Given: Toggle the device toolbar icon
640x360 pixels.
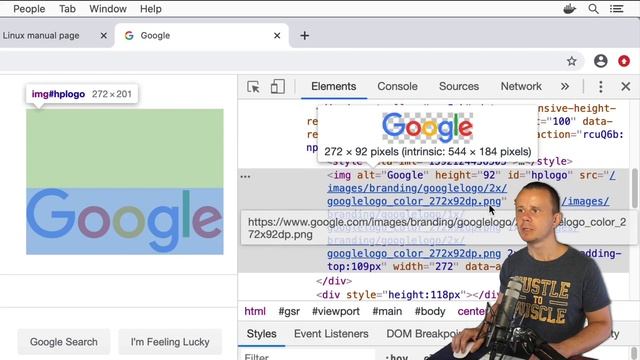Looking at the screenshot, I should pyautogui.click(x=278, y=87).
